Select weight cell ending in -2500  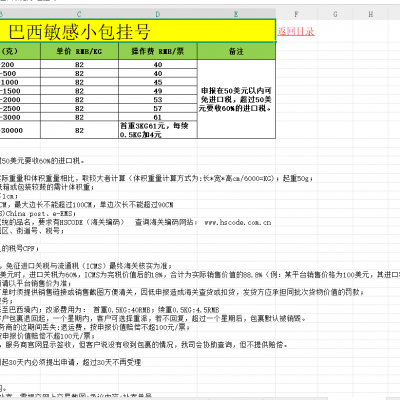coord(20,108)
